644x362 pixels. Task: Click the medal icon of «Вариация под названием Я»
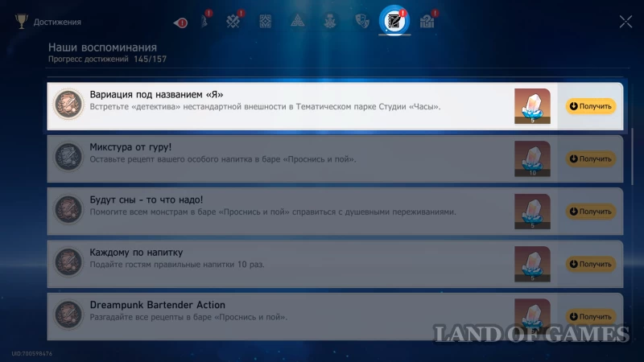click(x=68, y=105)
